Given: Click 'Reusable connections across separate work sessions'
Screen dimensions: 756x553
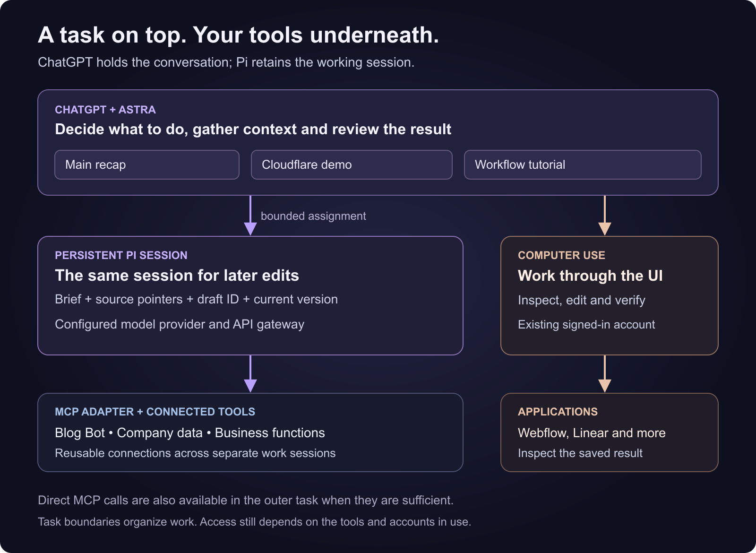Looking at the screenshot, I should pyautogui.click(x=195, y=453).
